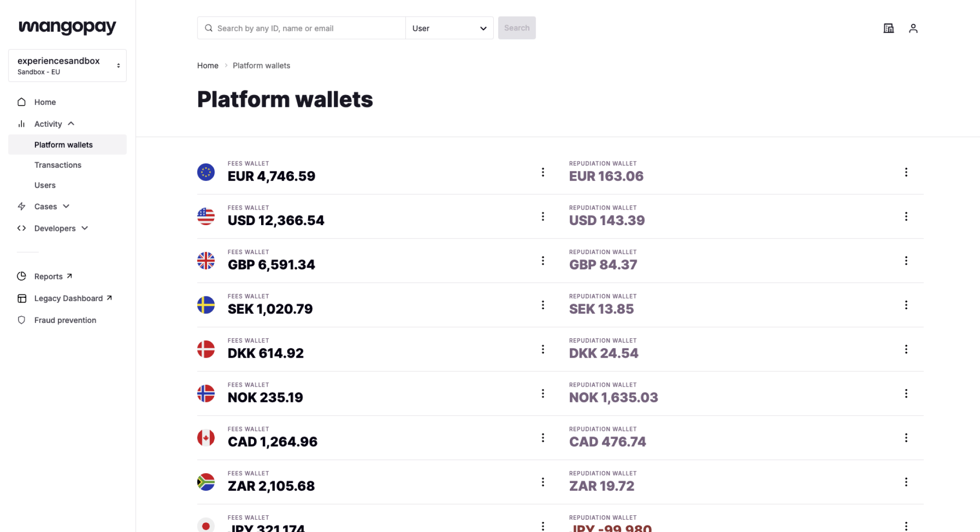Open options for DKK repudiation wallet
Viewport: 980px width, 532px height.
[x=906, y=349]
